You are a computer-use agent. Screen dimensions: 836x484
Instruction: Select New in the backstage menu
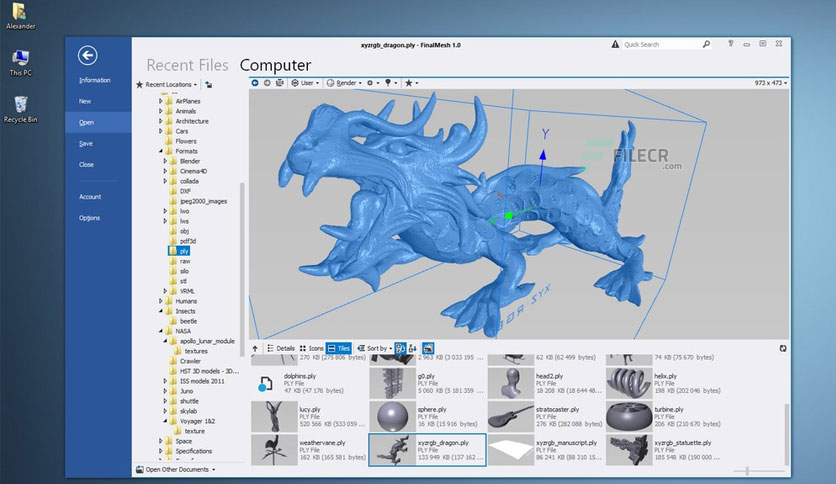[x=85, y=101]
